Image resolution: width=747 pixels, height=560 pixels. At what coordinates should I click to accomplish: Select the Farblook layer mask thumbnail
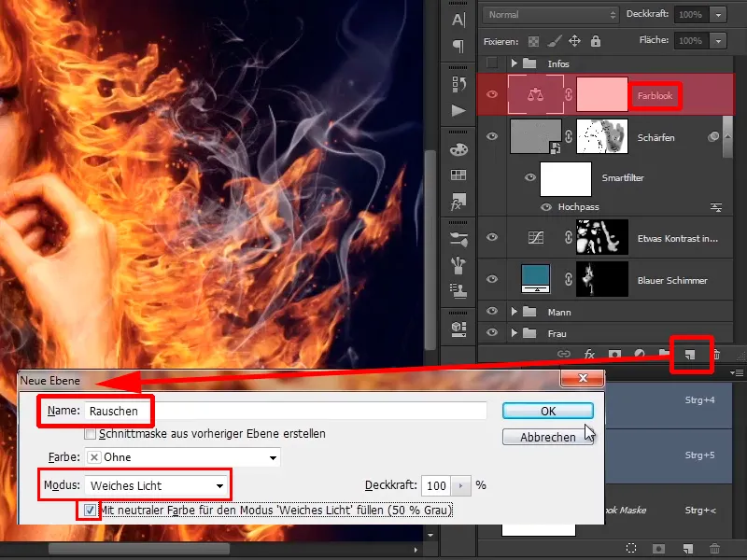pos(602,94)
